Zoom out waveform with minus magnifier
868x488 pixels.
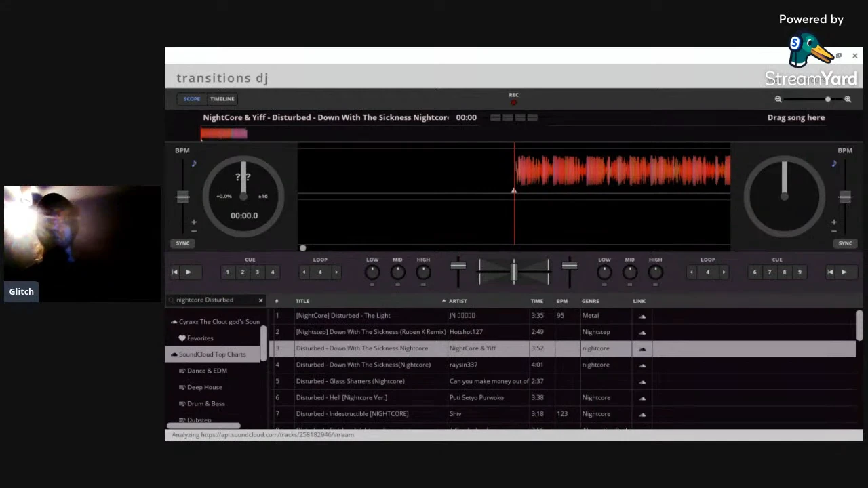pos(778,99)
